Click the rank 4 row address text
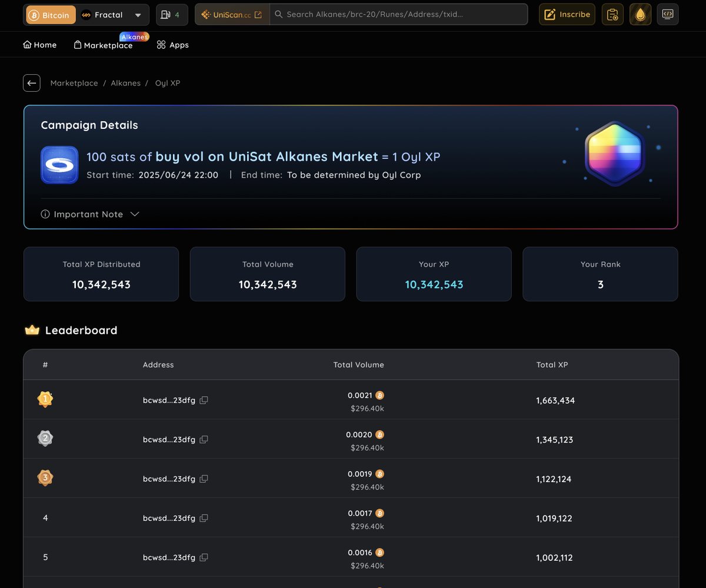 click(169, 519)
